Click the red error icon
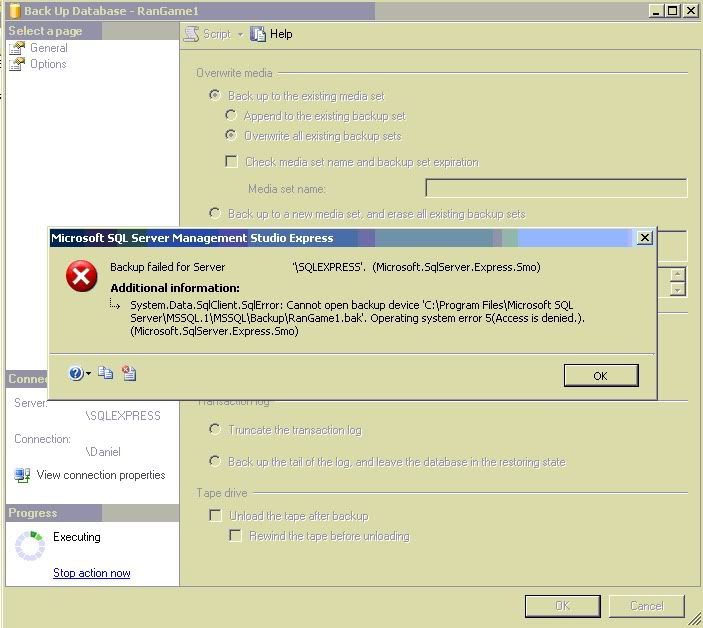 pos(81,277)
